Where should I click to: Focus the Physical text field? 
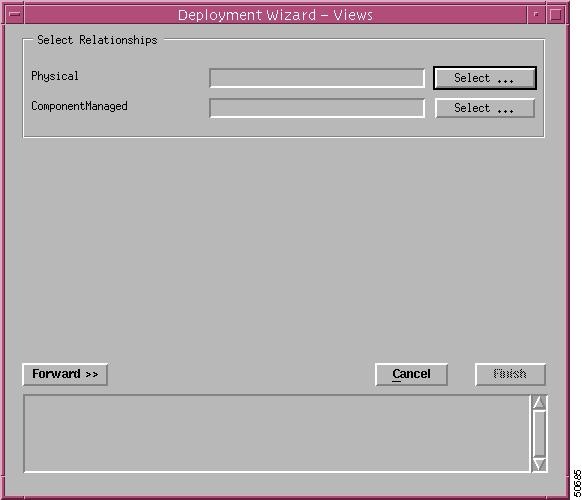point(317,78)
